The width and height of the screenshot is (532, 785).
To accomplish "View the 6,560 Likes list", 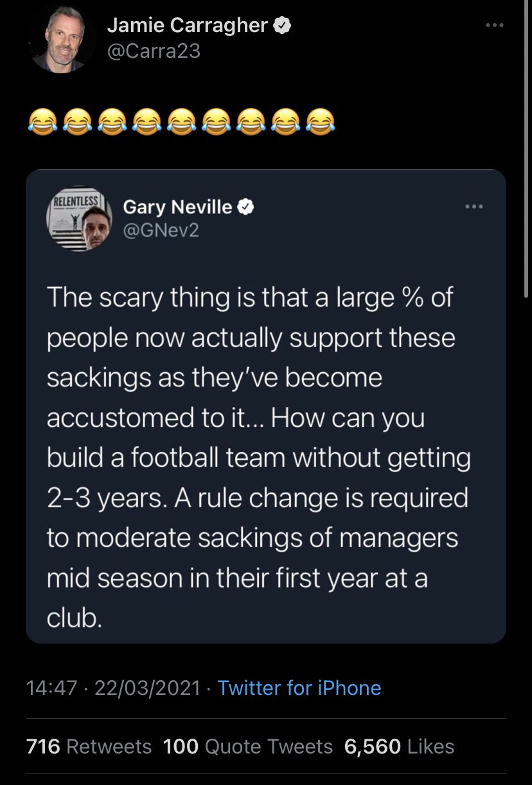I will [x=399, y=746].
